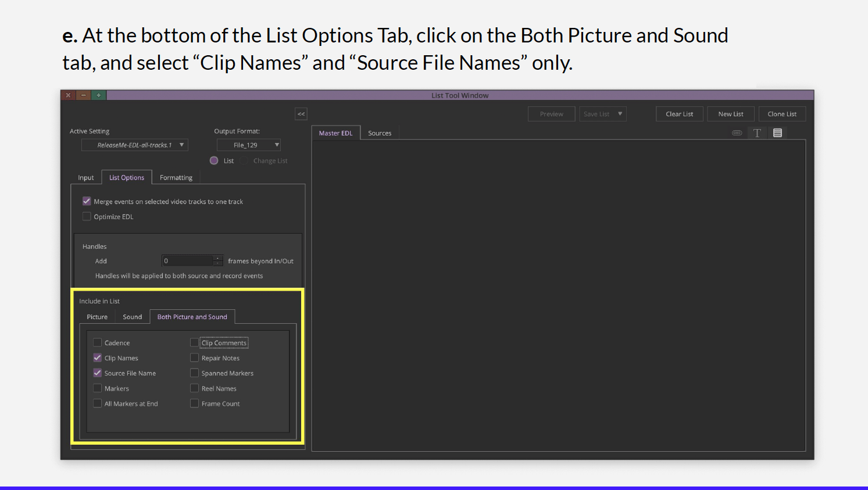Close the List Tool Window

[69, 95]
